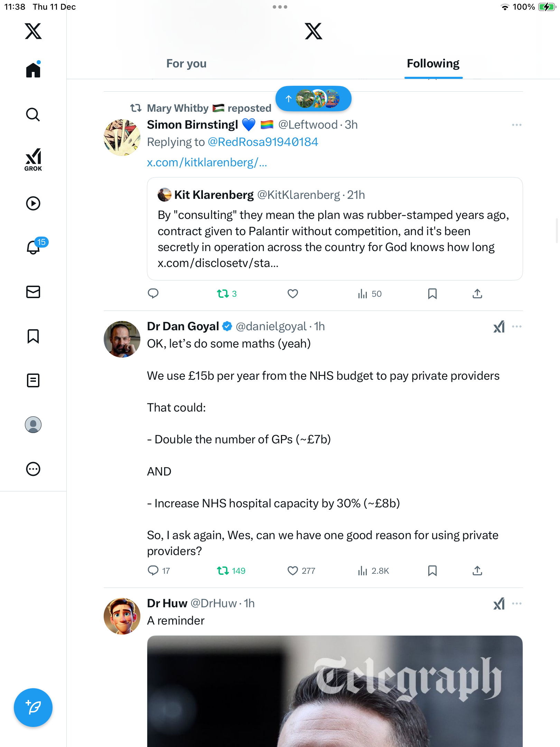Open the Telegraph image in Dr Huw's post

[x=335, y=691]
